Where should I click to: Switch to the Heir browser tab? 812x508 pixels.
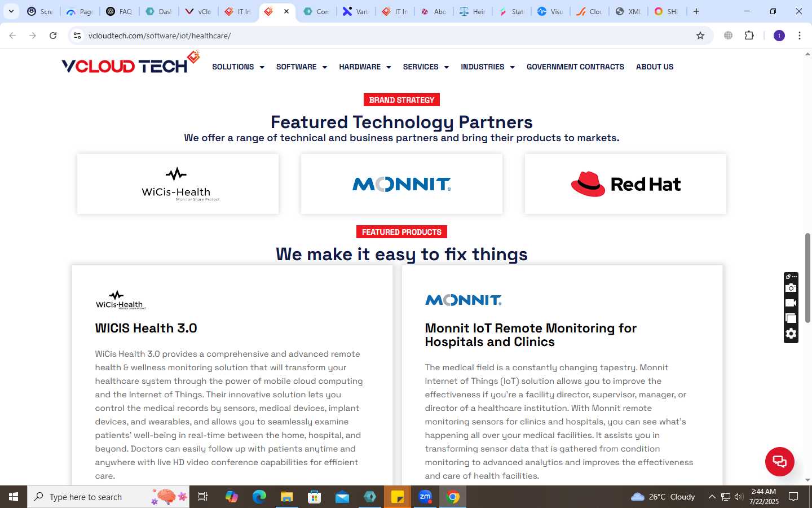(473, 11)
